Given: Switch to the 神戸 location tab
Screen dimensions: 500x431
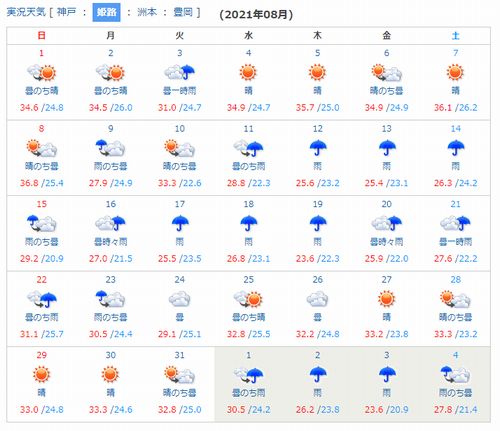Looking at the screenshot, I should click(66, 13).
